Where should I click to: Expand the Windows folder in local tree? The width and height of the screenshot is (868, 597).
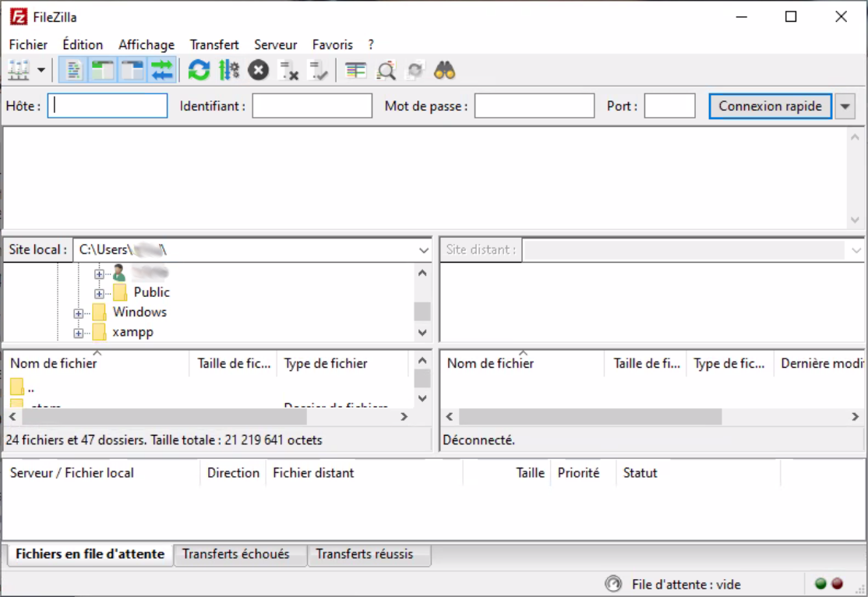[x=78, y=312]
